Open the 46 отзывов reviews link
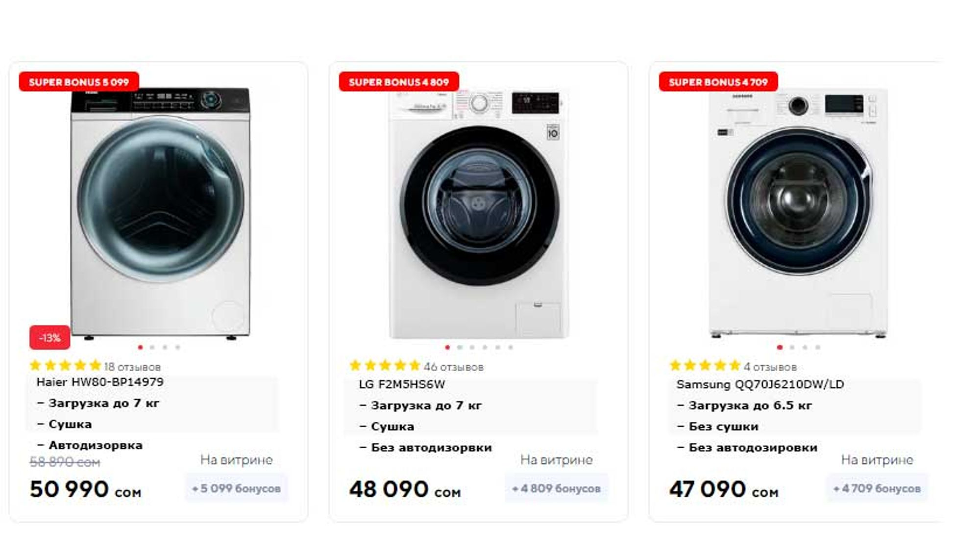This screenshot has width=980, height=533. pyautogui.click(x=453, y=367)
